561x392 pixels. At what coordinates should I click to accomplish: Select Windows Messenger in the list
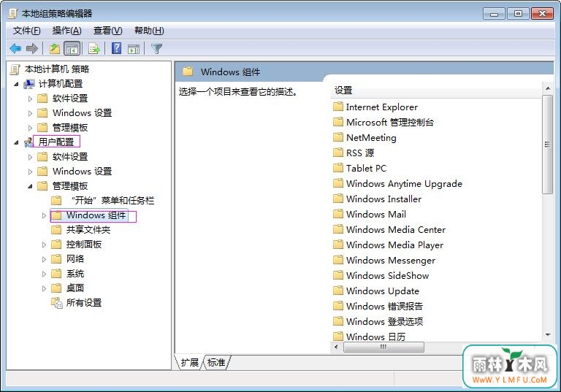pyautogui.click(x=391, y=261)
